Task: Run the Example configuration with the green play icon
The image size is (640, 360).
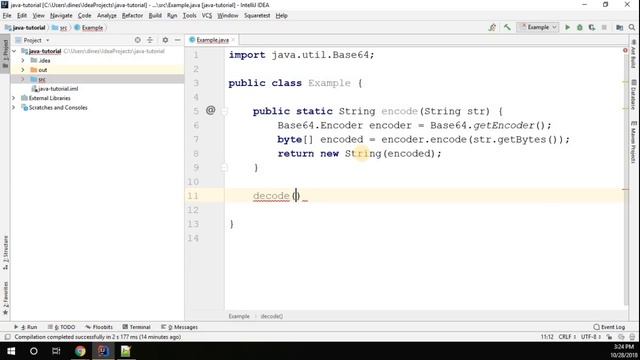Action: point(567,27)
